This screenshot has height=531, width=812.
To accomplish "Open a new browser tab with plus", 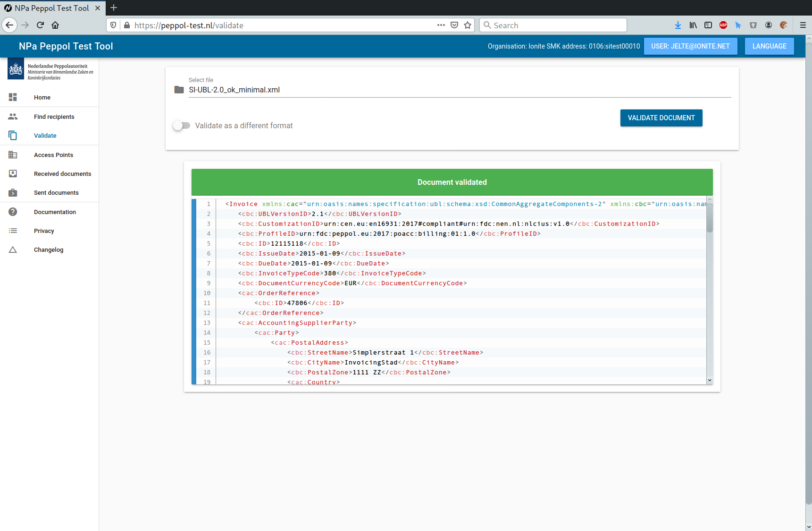I will click(114, 8).
